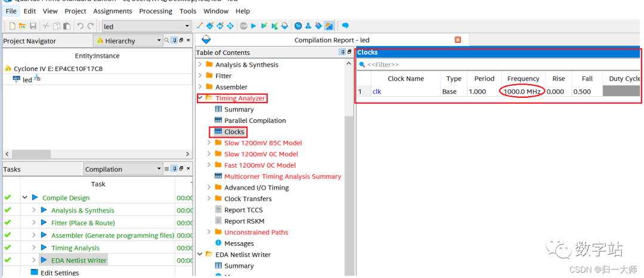Sort by the Frequency column header
The image size is (644, 278).
pyautogui.click(x=523, y=78)
